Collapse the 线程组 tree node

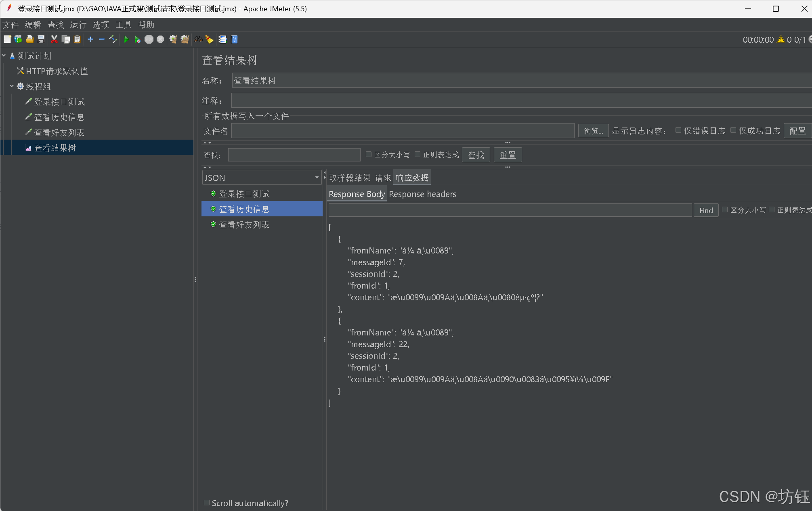(12, 86)
